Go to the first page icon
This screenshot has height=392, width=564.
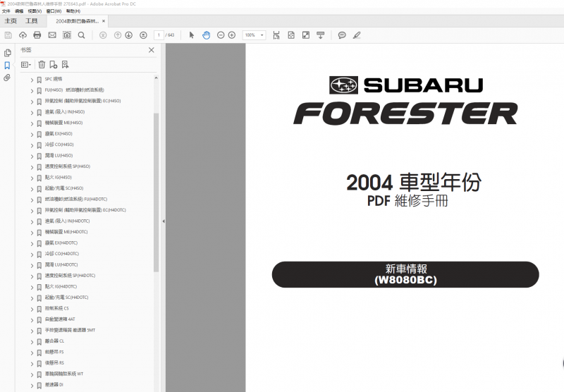pos(103,35)
